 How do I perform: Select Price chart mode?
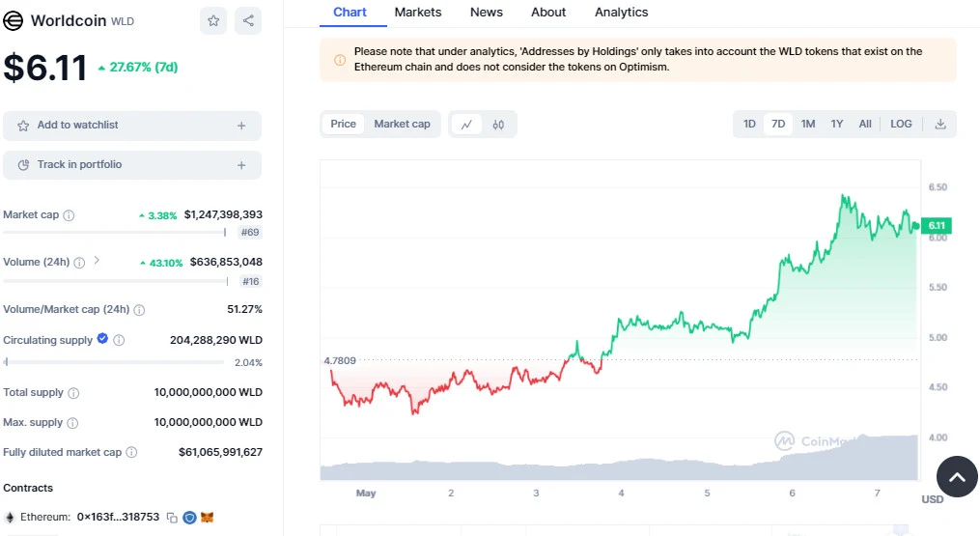(343, 124)
